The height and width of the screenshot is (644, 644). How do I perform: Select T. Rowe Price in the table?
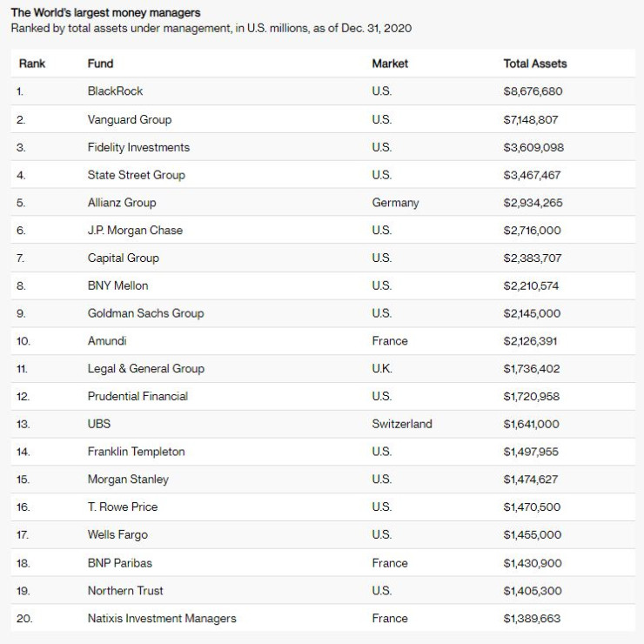pyautogui.click(x=123, y=507)
